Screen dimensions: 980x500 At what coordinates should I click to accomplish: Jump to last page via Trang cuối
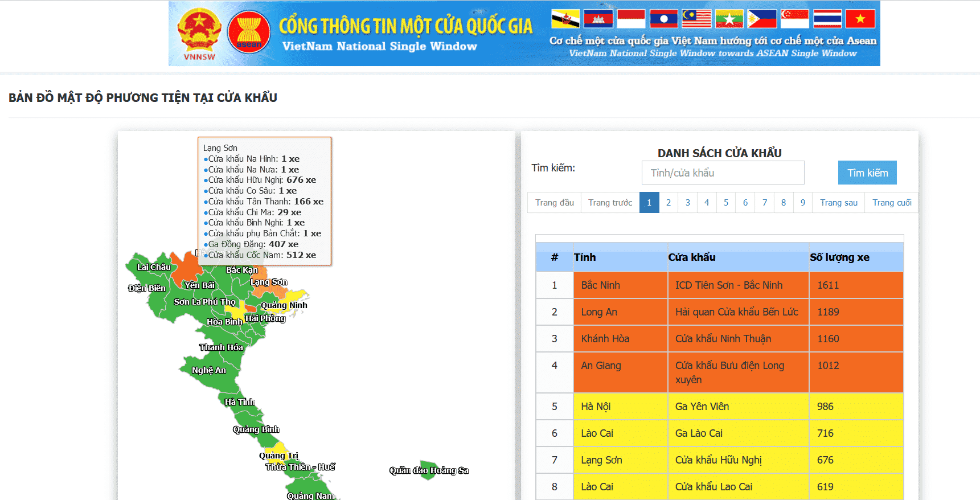click(891, 203)
